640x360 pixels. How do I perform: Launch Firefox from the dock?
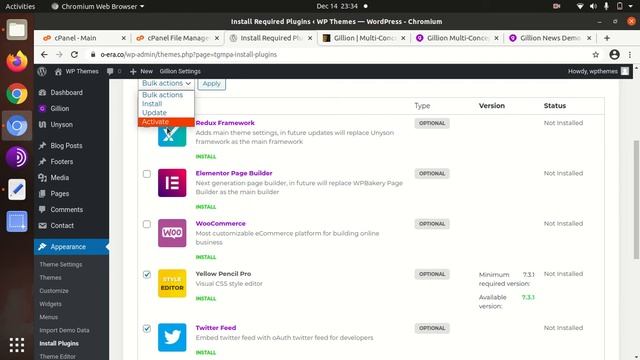(x=17, y=62)
